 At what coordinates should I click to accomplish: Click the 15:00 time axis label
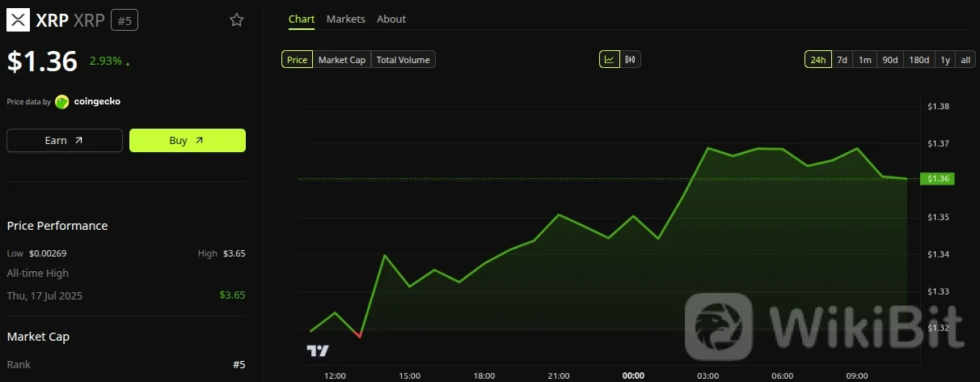pyautogui.click(x=410, y=376)
